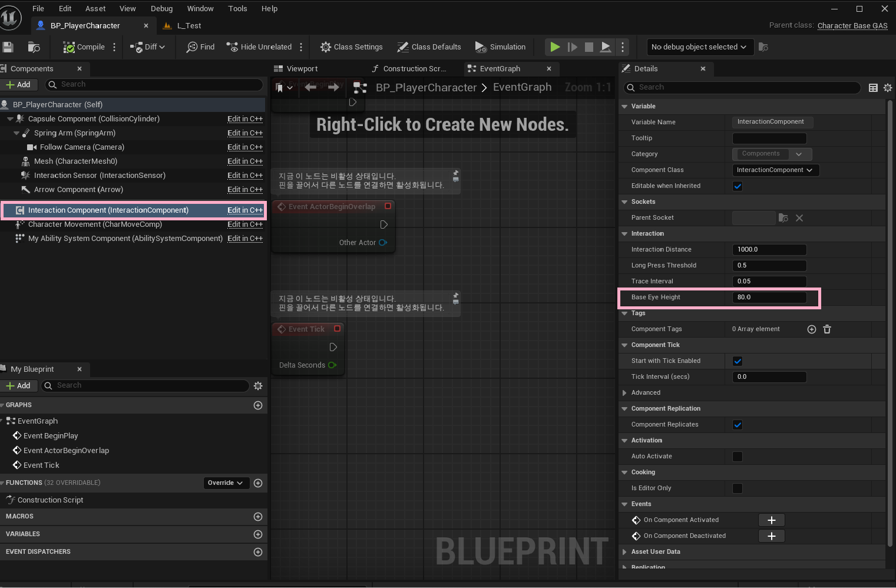Open parent class Character Base GAS link
Viewport: 896px width, 588px height.
852,26
